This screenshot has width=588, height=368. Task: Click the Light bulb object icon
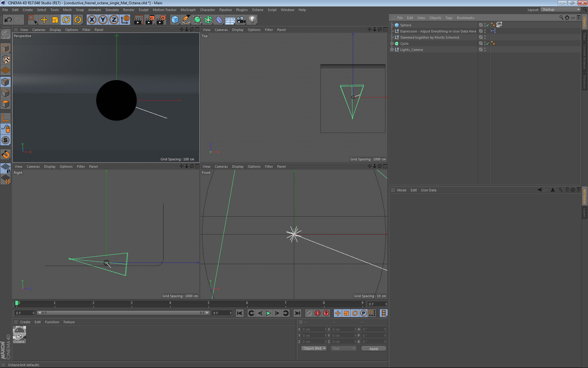point(252,20)
